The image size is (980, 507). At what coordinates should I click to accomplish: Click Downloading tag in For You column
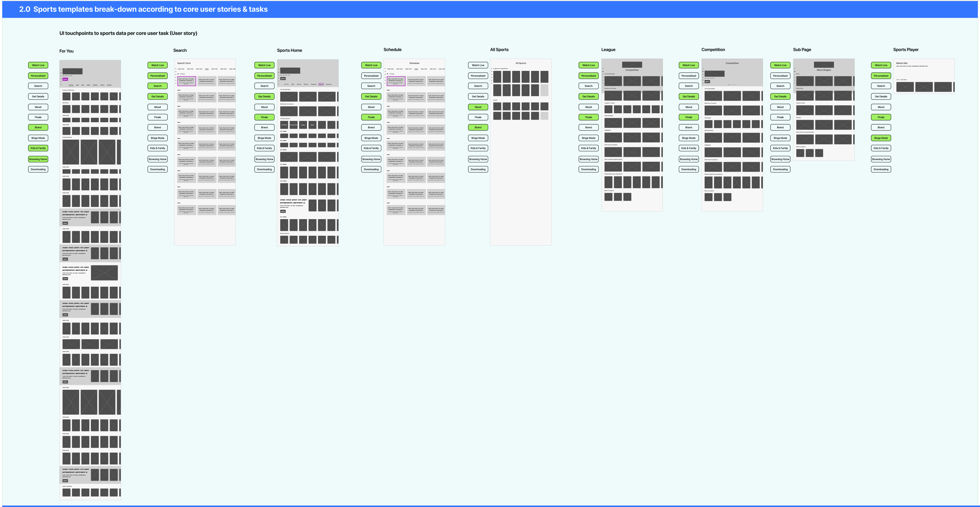[38, 169]
